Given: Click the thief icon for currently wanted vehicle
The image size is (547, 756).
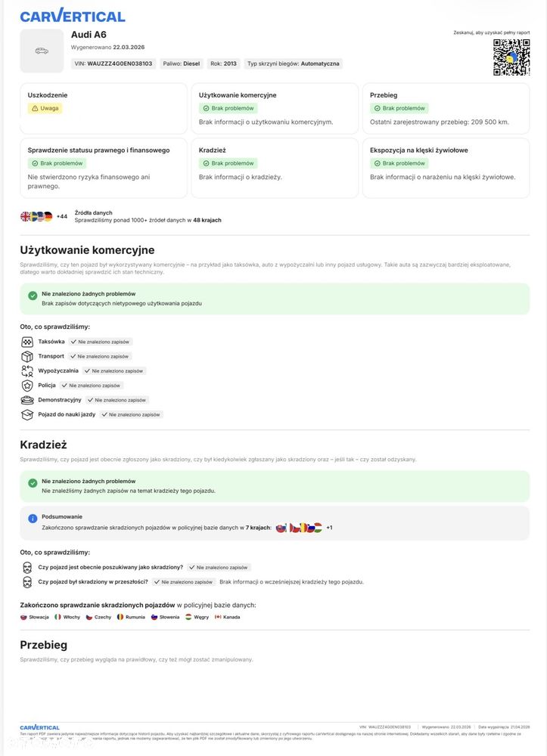Looking at the screenshot, I should (x=27, y=567).
